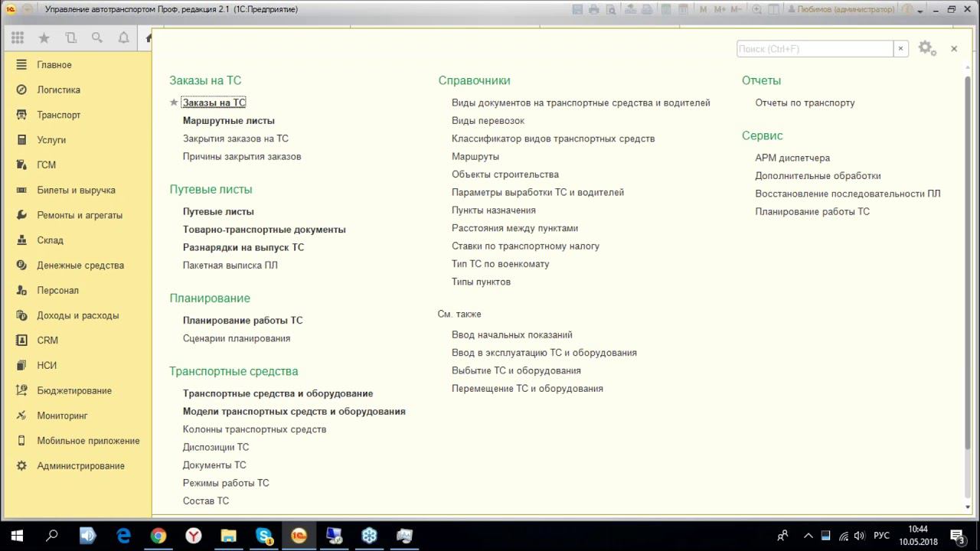Screen dimensions: 980x551
Task: Open the notifications bell icon
Action: pos(124,38)
